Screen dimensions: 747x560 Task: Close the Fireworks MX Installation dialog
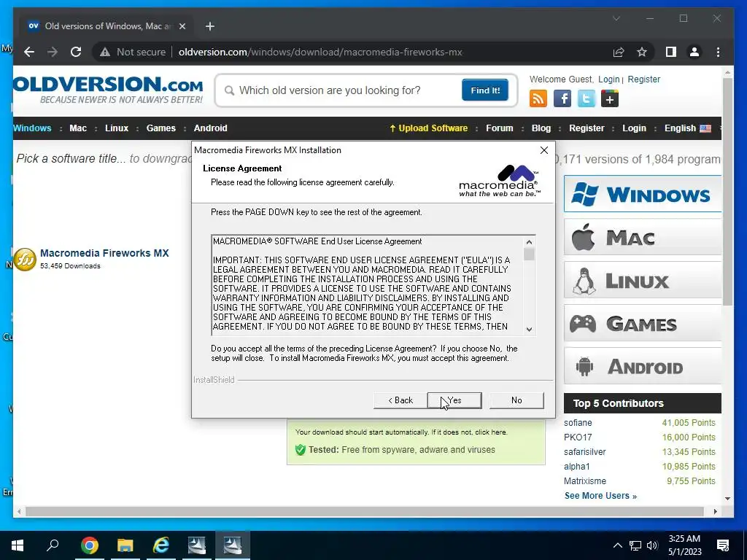point(544,150)
